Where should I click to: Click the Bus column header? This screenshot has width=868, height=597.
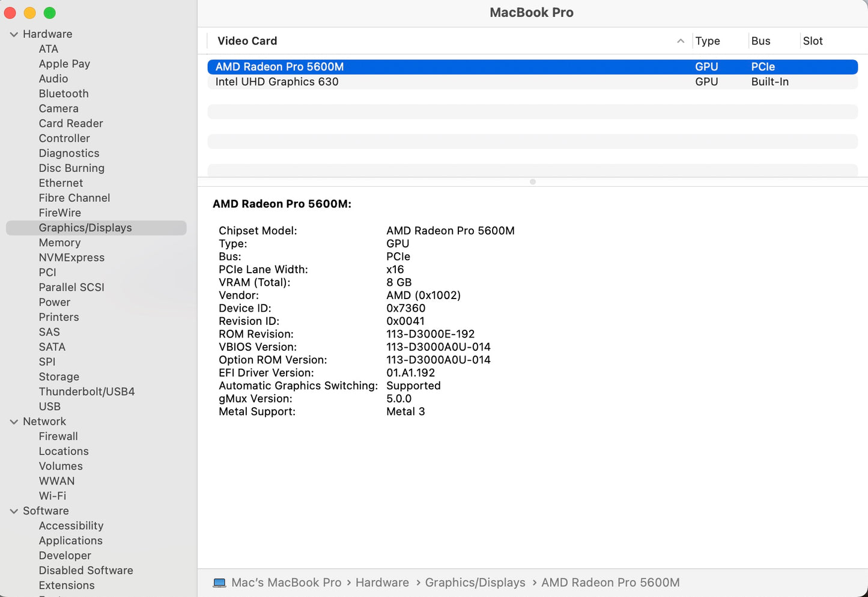click(760, 41)
